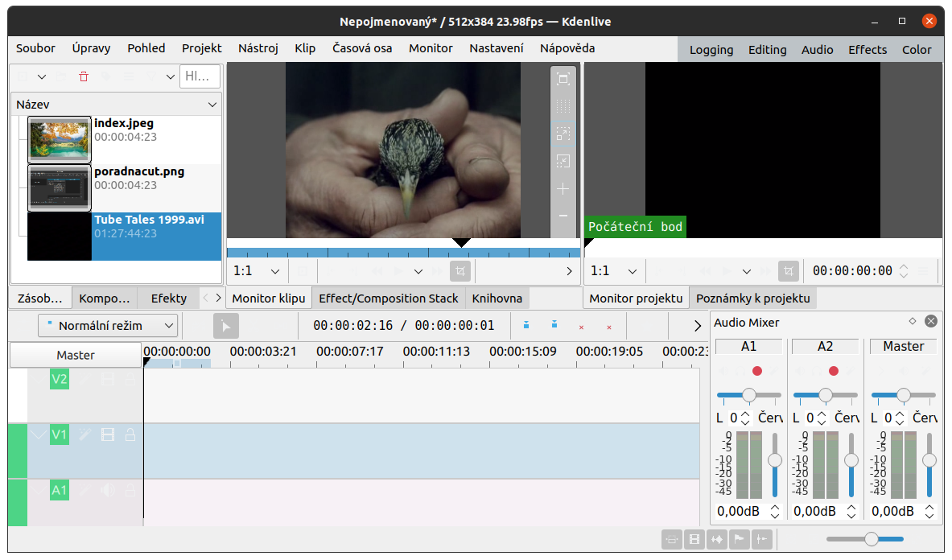Open the Nápověda menu
Viewport: 952px width, 560px height.
coord(567,48)
